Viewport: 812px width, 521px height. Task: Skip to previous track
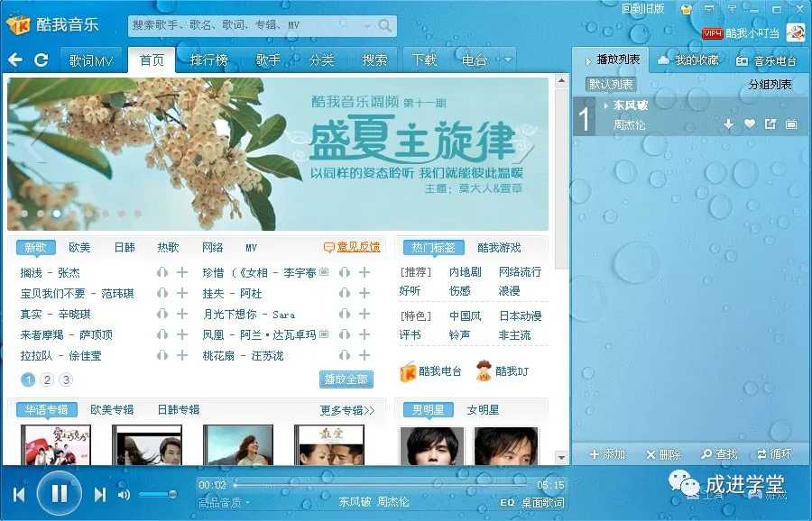(19, 495)
